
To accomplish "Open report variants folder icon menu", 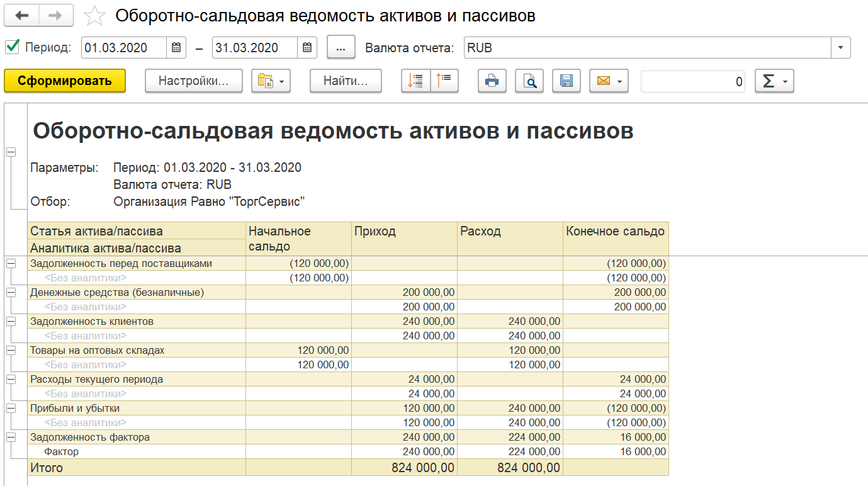I will tap(271, 81).
